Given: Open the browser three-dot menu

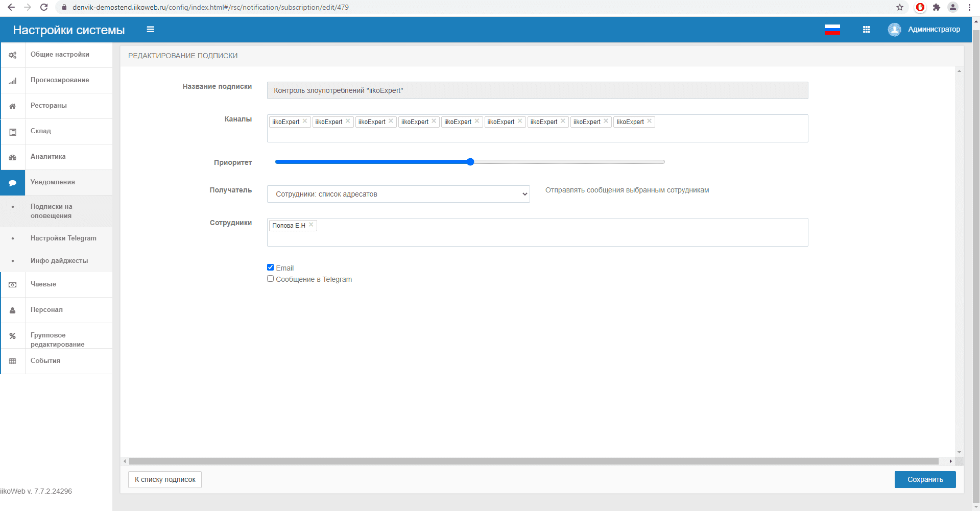Looking at the screenshot, I should click(x=969, y=7).
